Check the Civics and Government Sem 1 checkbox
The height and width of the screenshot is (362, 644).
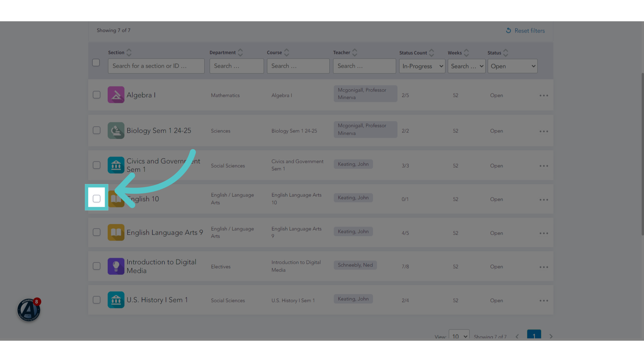[x=97, y=165]
